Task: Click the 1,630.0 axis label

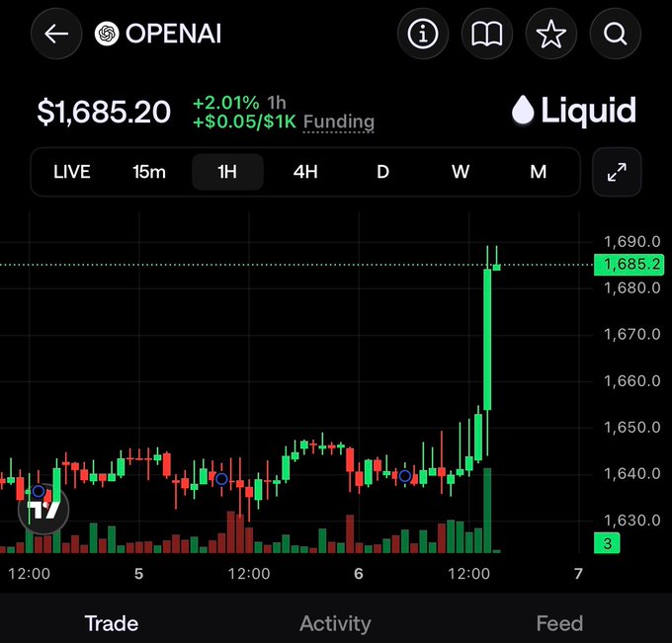Action: pyautogui.click(x=632, y=521)
